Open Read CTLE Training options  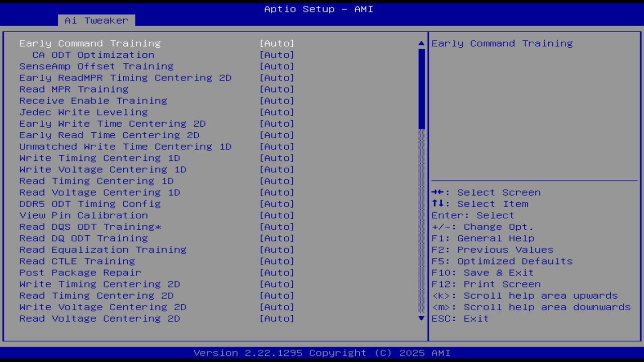click(277, 261)
